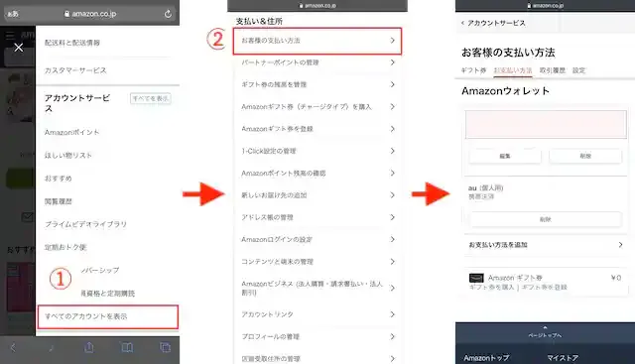The height and width of the screenshot is (364, 635).
Task: Tap the すべてを表示 button beside アカウントサービス
Action: click(150, 98)
